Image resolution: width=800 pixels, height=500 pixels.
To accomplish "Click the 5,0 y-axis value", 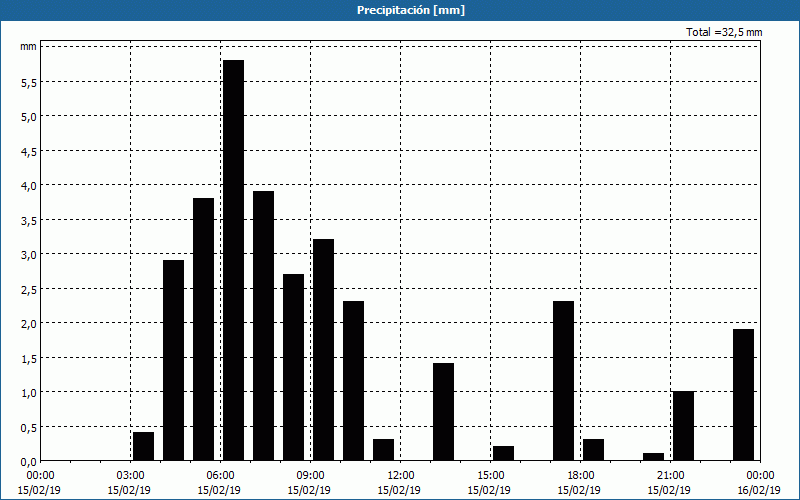I will click(29, 116).
